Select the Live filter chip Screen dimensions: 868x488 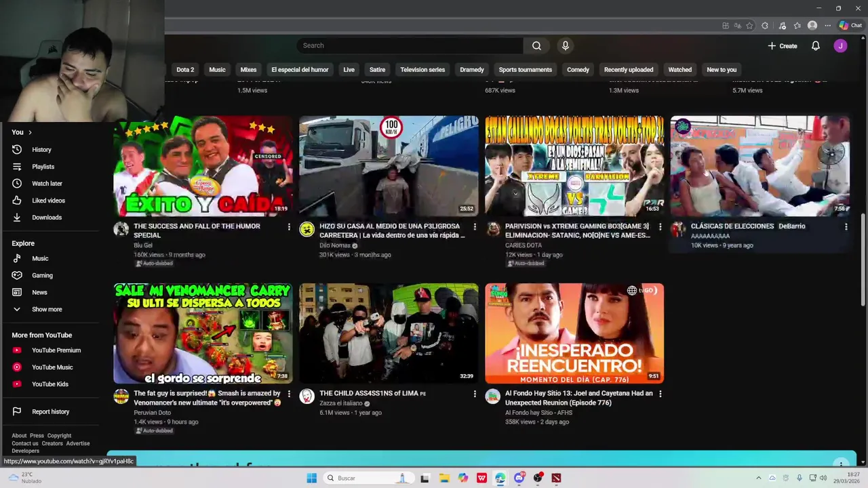tap(349, 70)
